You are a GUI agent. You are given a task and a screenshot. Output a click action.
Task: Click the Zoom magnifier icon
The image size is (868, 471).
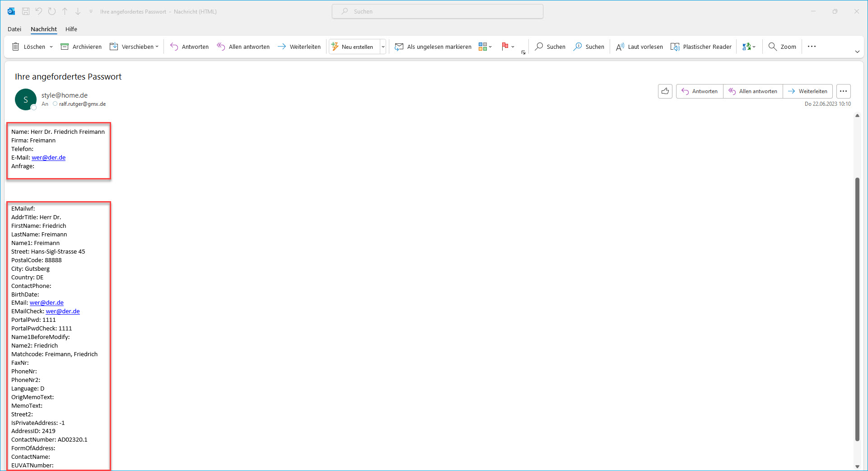[x=773, y=47]
